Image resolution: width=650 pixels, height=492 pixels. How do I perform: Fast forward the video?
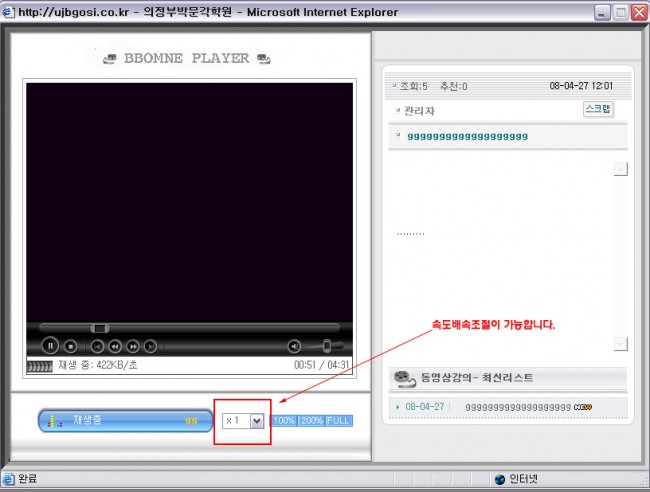(x=133, y=346)
